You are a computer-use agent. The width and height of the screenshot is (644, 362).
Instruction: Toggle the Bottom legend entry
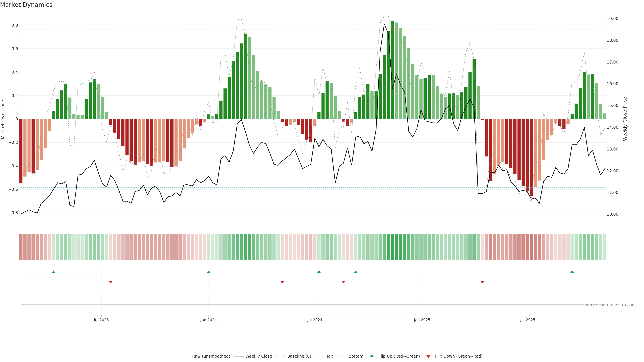click(x=356, y=356)
